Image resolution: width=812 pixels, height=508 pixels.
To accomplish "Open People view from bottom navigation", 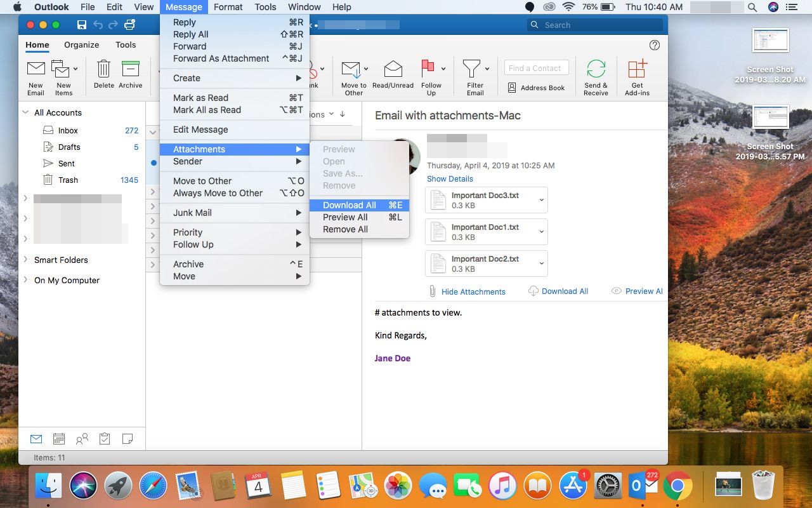I will coord(82,439).
